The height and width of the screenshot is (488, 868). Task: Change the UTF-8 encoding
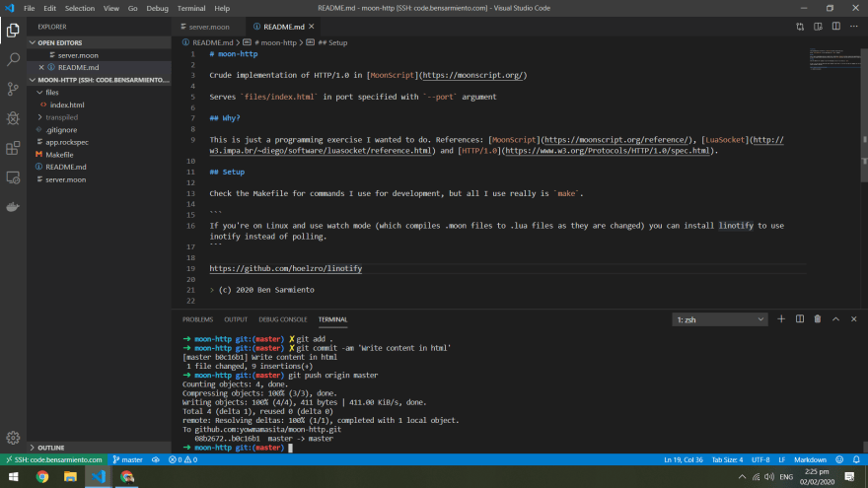tap(760, 459)
